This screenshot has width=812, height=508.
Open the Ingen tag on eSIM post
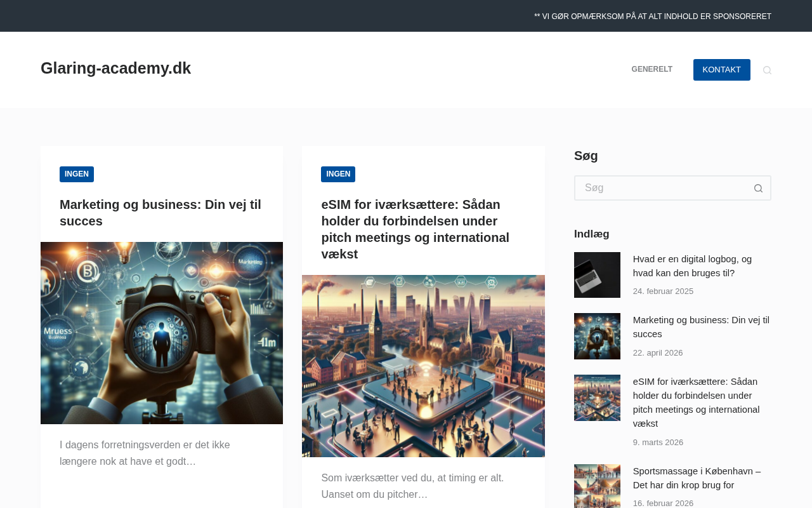point(338,174)
